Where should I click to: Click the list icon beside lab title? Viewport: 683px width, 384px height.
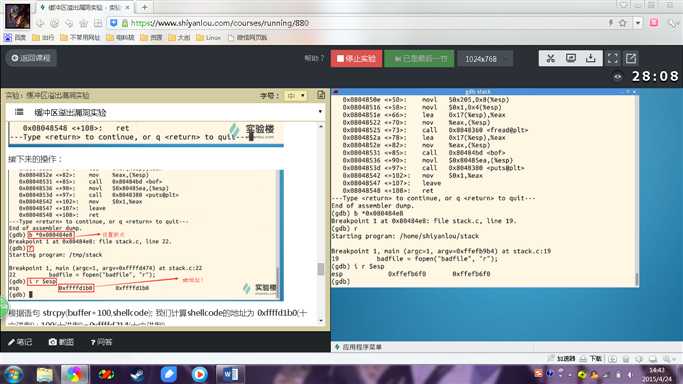click(19, 112)
